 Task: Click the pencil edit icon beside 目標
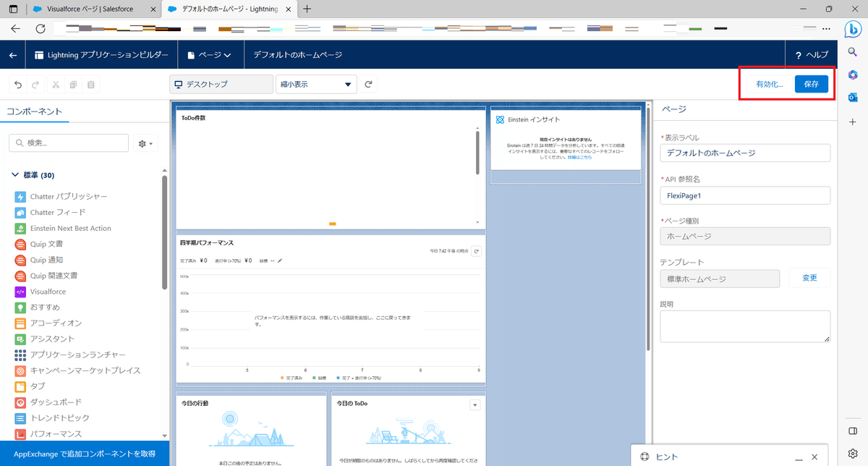[x=280, y=260]
